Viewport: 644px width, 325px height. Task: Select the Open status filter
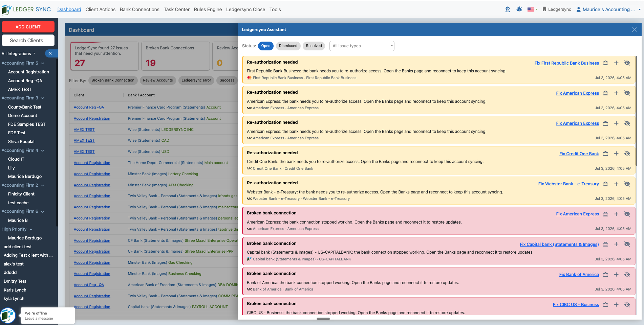[x=266, y=46]
